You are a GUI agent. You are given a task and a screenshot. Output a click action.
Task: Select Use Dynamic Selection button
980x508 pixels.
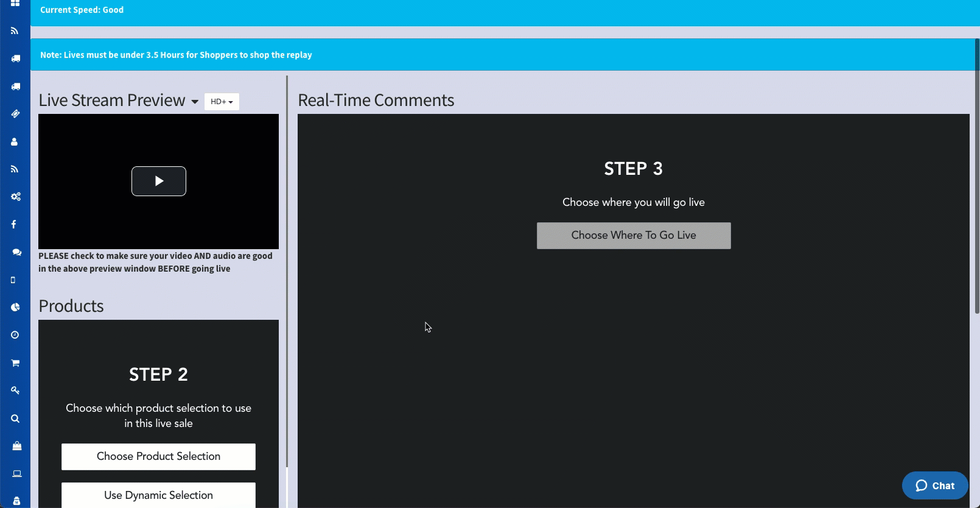[158, 495]
